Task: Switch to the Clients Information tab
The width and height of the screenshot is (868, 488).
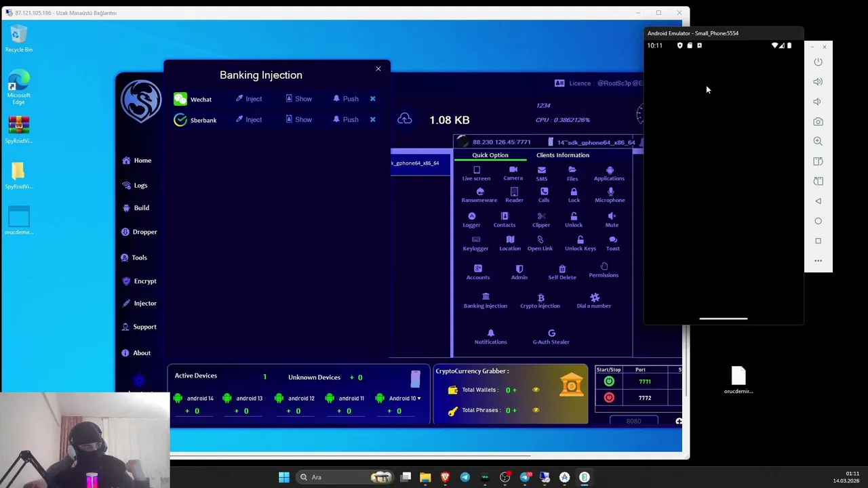Action: pyautogui.click(x=563, y=155)
